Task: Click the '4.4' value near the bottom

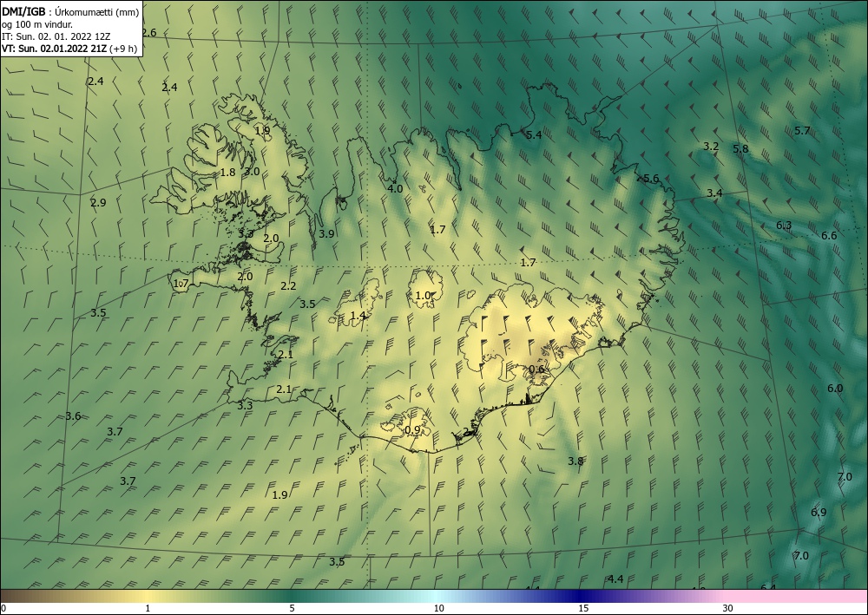Action: point(615,579)
